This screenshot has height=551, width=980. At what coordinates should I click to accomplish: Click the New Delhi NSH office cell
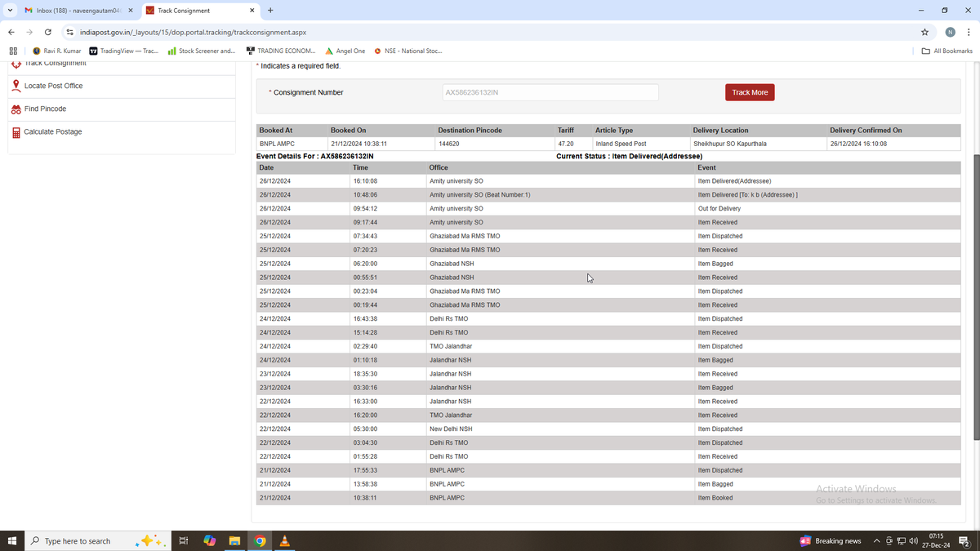(559, 429)
